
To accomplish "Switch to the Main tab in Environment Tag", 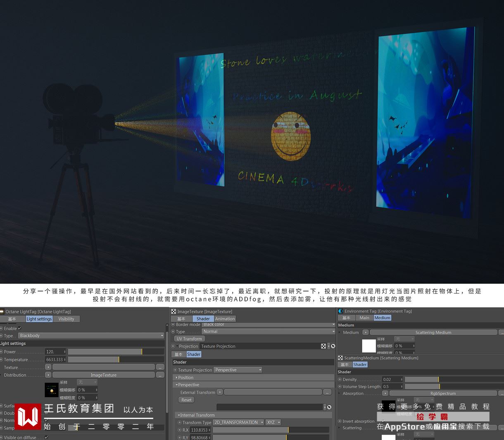I will tap(364, 318).
